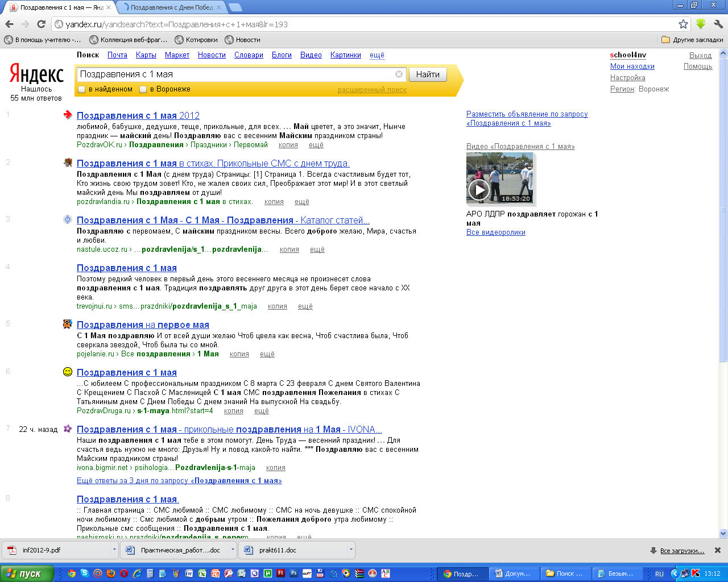Expand the hidden system tray icons arrow
Screen dimensions: 728x582
click(x=675, y=573)
